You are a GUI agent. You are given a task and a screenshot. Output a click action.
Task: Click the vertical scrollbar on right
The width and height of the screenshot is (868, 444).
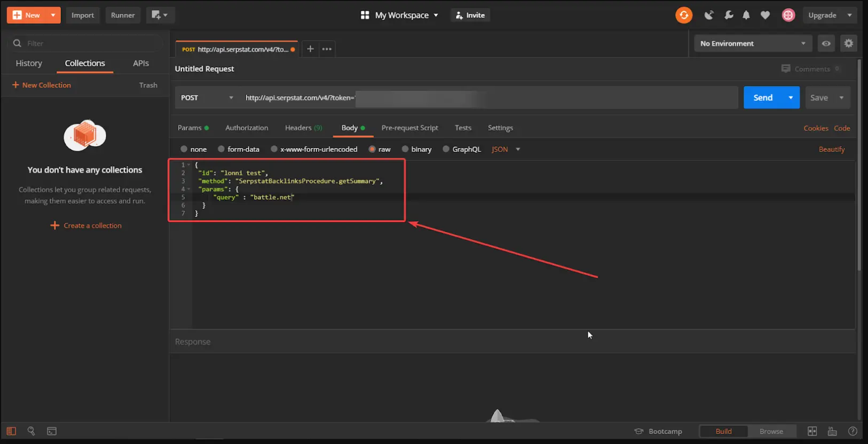859,166
